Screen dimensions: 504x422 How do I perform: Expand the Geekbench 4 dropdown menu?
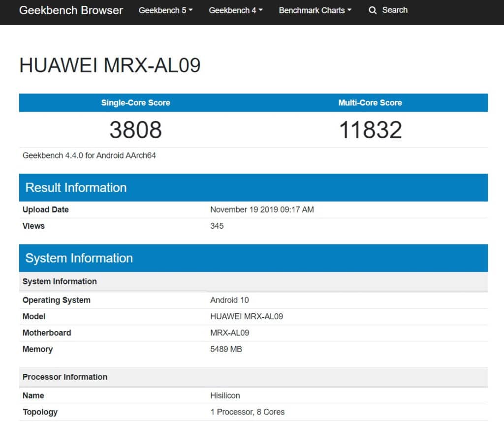(x=236, y=10)
